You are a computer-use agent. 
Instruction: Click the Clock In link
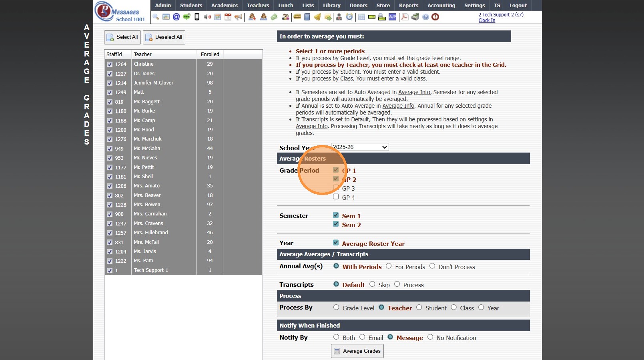pos(487,20)
